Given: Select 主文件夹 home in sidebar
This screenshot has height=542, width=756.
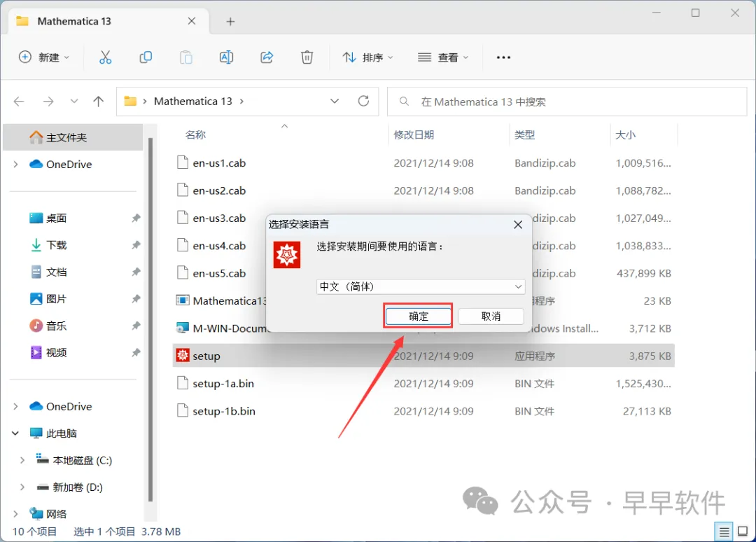Looking at the screenshot, I should point(73,137).
